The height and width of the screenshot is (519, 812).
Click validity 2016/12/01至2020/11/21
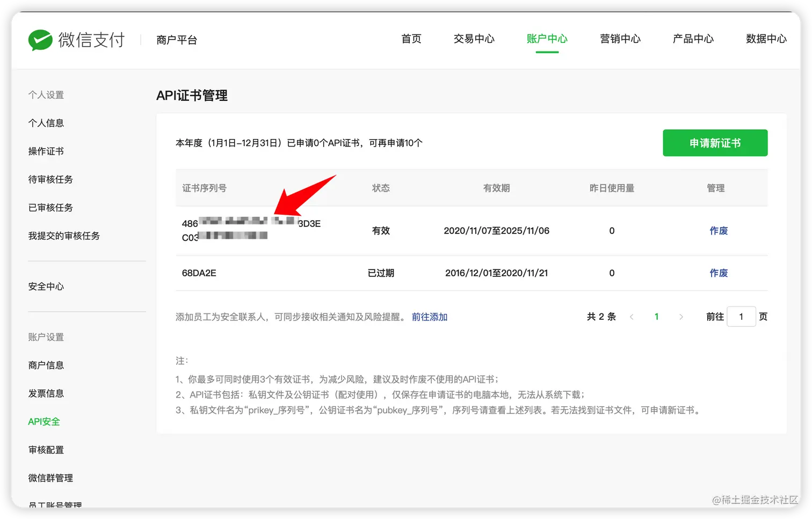pyautogui.click(x=496, y=273)
